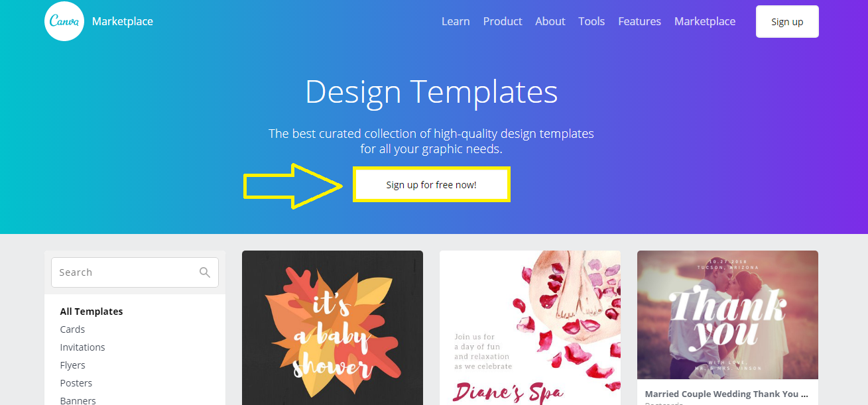Open the Learn menu item

coord(456,21)
